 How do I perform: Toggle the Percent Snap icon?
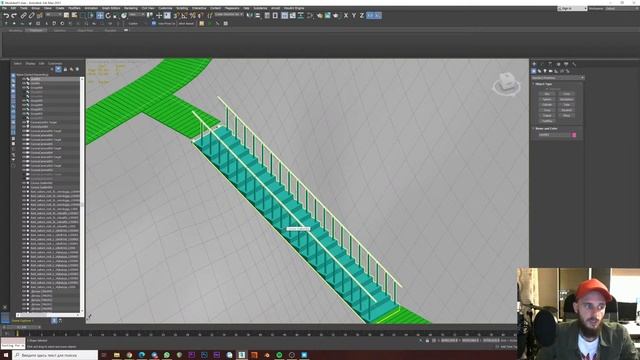click(193, 16)
